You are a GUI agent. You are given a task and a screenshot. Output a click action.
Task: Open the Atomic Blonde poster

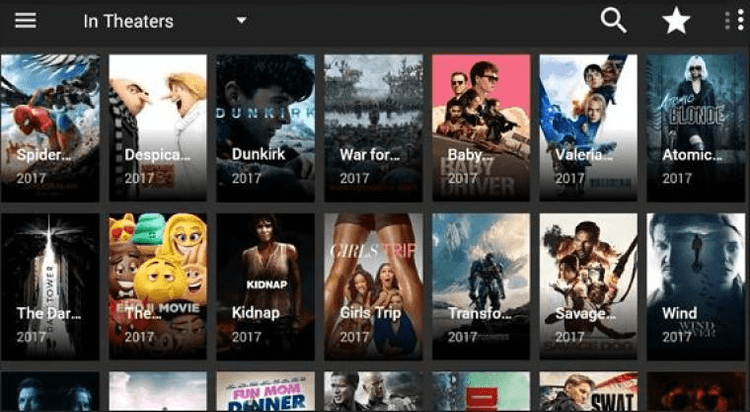click(x=696, y=128)
